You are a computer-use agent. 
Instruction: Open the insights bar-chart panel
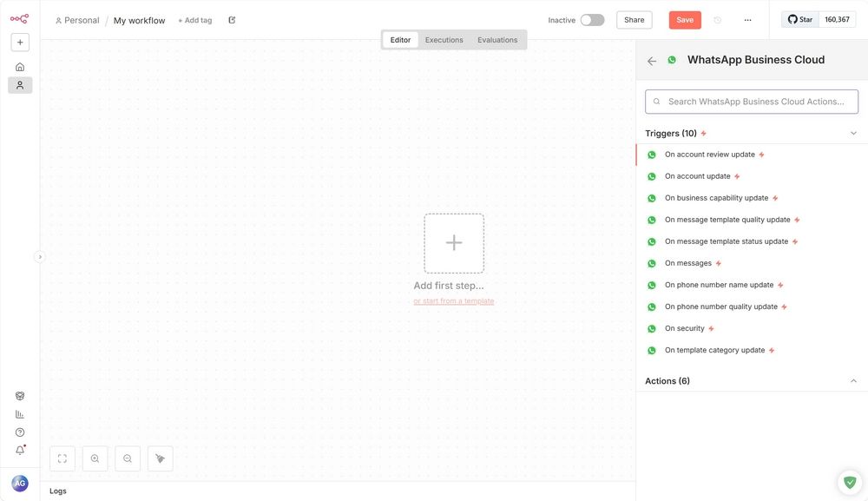pyautogui.click(x=18, y=412)
